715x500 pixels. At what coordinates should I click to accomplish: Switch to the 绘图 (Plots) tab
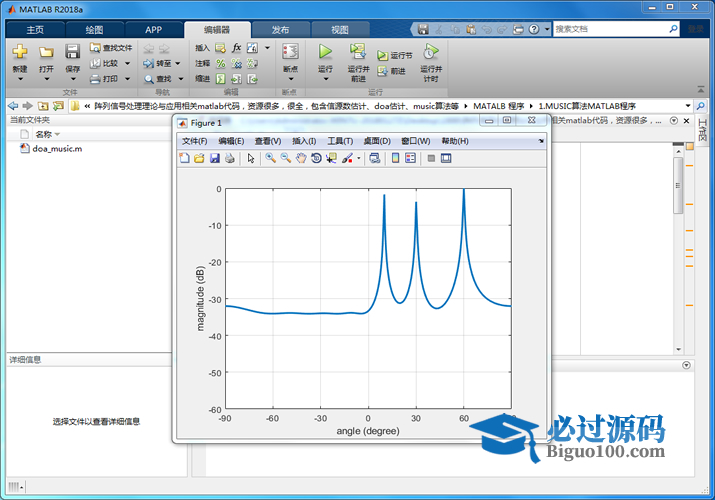94,30
